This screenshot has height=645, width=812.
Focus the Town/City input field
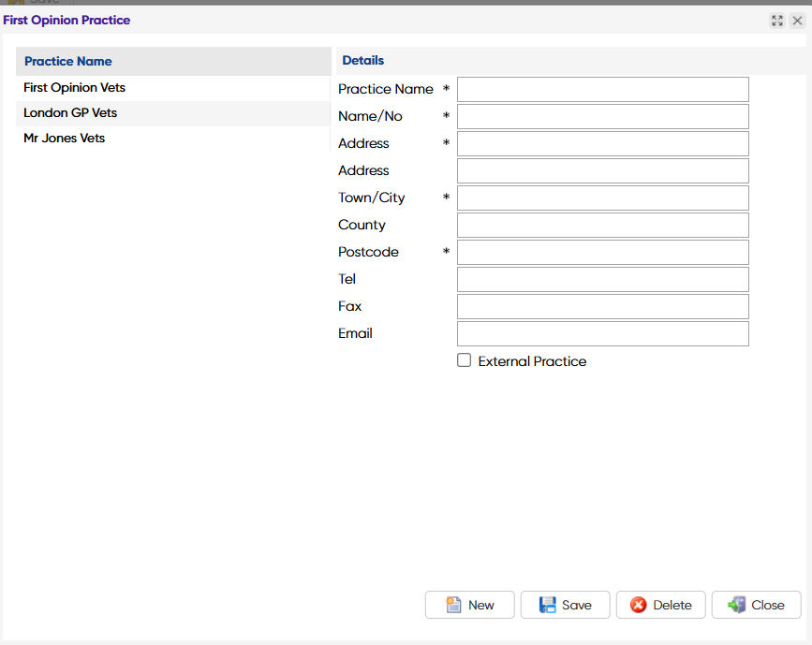pyautogui.click(x=602, y=198)
